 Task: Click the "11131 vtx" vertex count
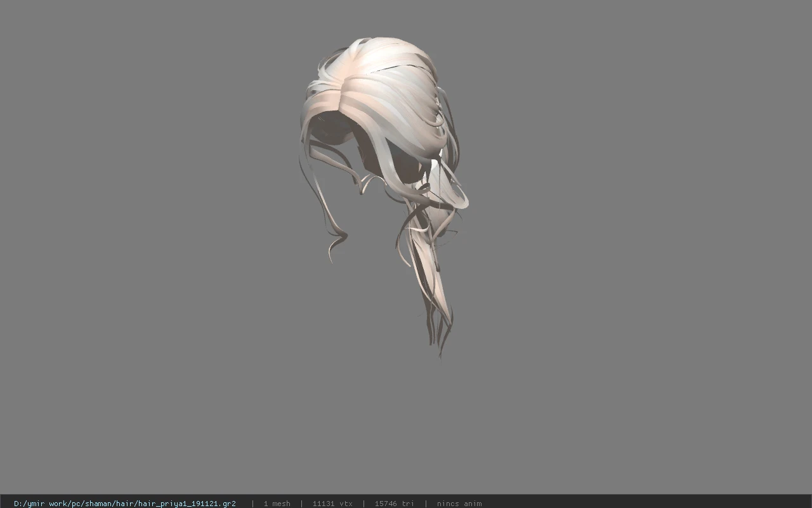[x=332, y=504]
